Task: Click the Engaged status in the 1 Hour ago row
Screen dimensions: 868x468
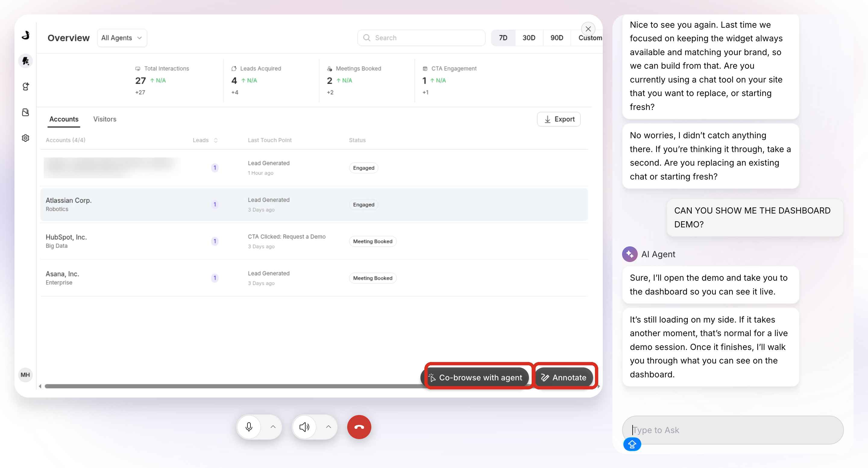Action: tap(363, 168)
